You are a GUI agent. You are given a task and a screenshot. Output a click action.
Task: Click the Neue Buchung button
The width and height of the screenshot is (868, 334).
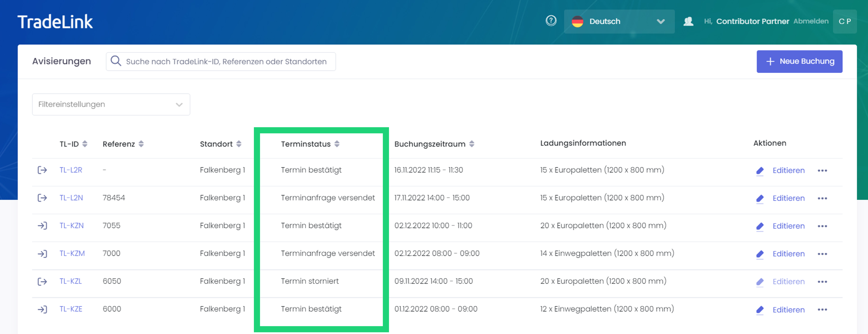tap(799, 61)
